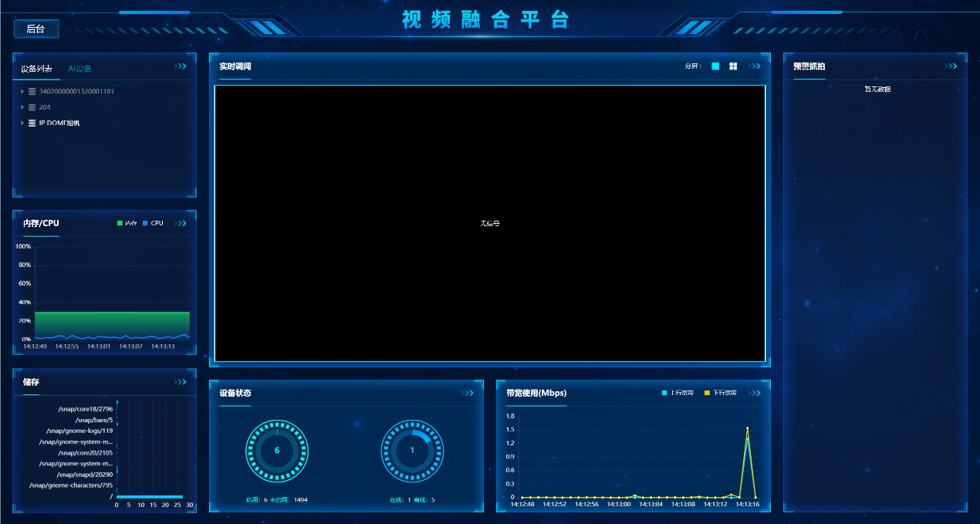The width and height of the screenshot is (980, 524).
Task: Click the 后台 button top left
Action: point(35,29)
